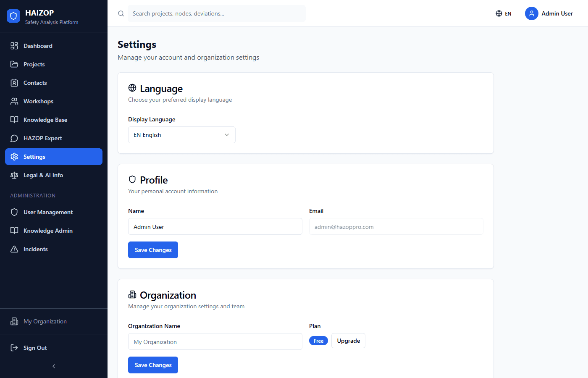Open the Admin User account menu

point(549,13)
